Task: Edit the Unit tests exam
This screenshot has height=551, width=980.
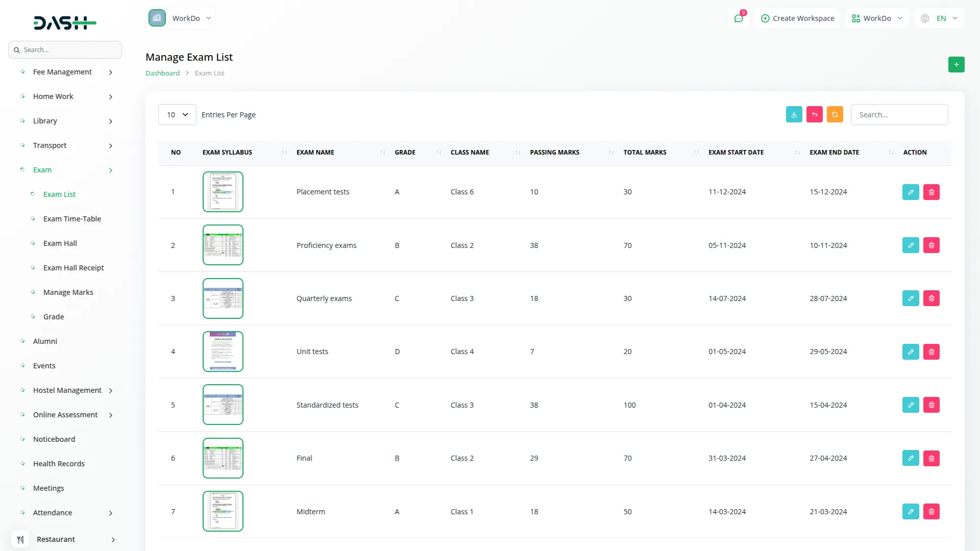Action: point(911,352)
